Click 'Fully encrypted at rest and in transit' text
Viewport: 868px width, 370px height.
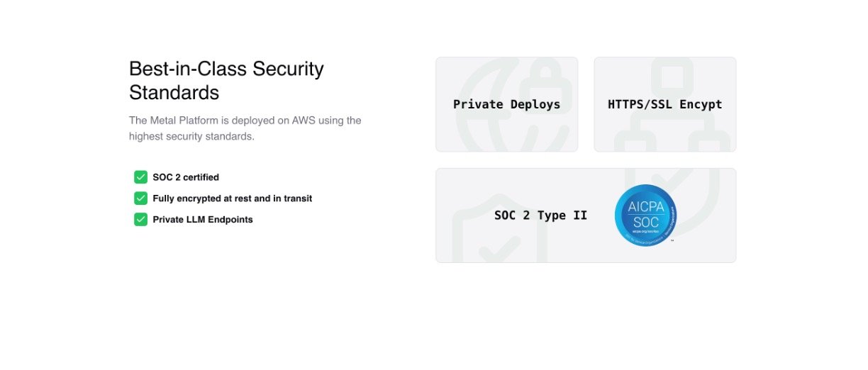[x=233, y=198]
